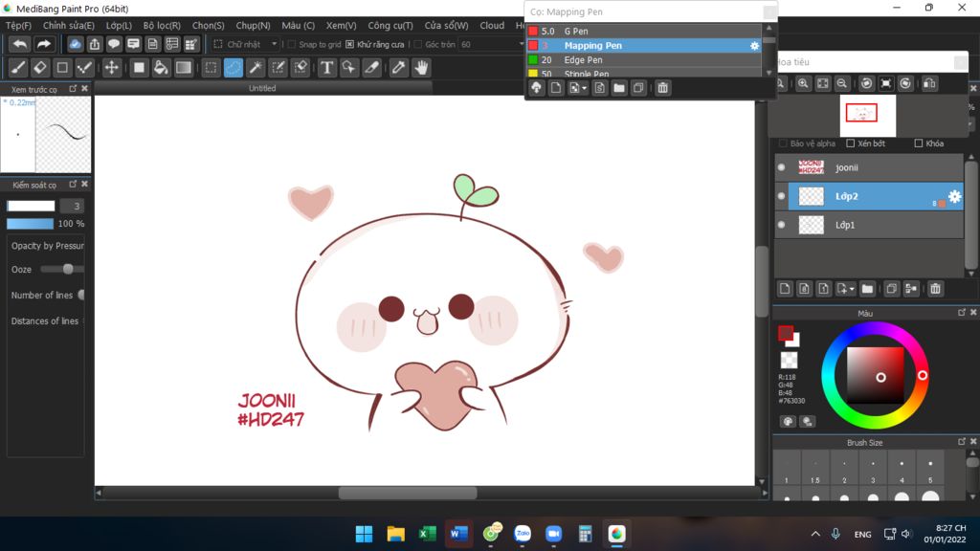Click the speech bubble icon in toolbar

114,44
